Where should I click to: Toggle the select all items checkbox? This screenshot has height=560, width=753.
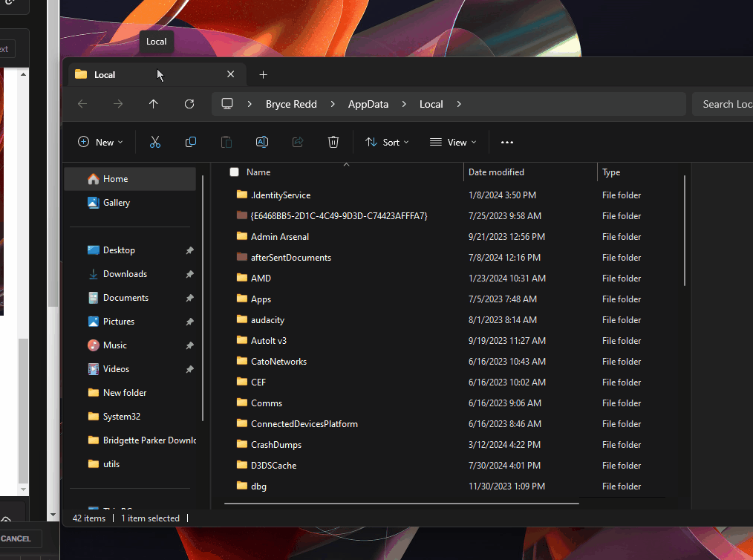235,172
